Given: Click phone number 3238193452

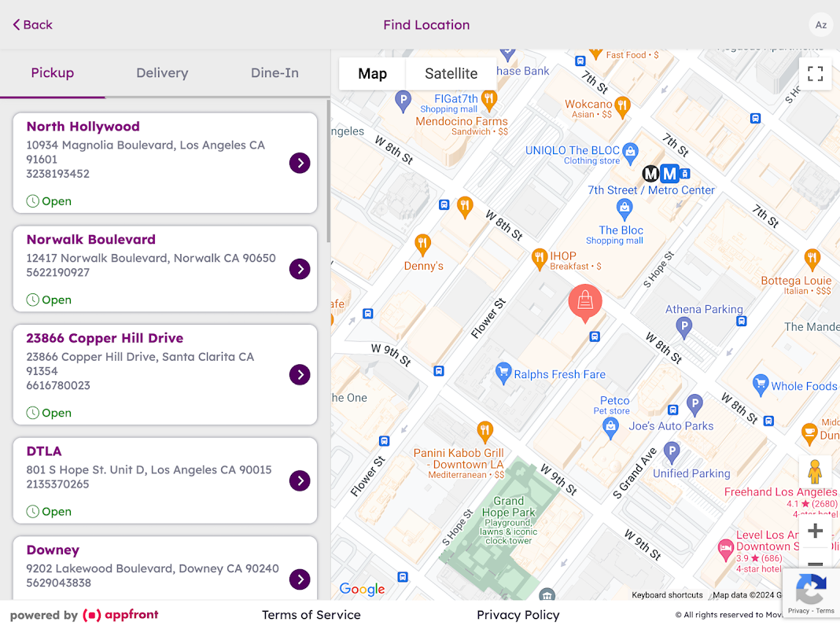Looking at the screenshot, I should (58, 174).
